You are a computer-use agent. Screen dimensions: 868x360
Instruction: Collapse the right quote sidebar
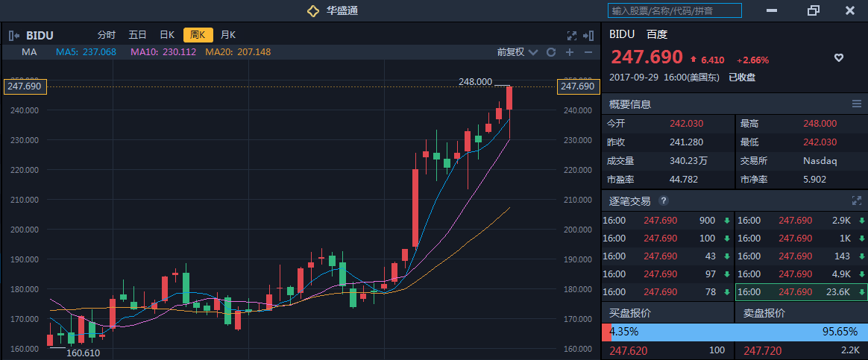click(x=589, y=35)
